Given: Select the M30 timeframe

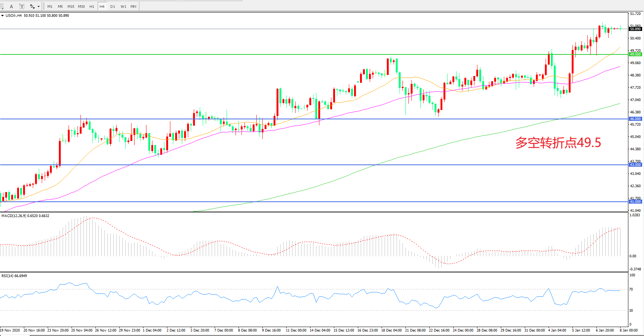Looking at the screenshot, I should tap(81, 6).
